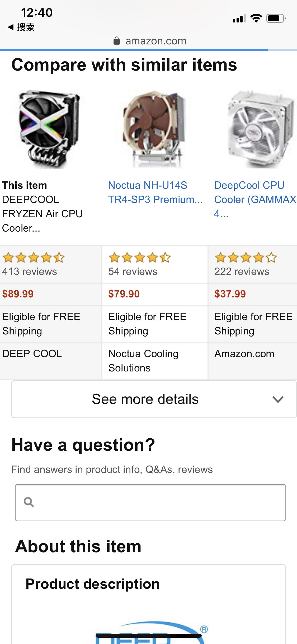Tap the lock icon beside amazon.com
Image resolution: width=297 pixels, height=644 pixels.
(x=116, y=41)
